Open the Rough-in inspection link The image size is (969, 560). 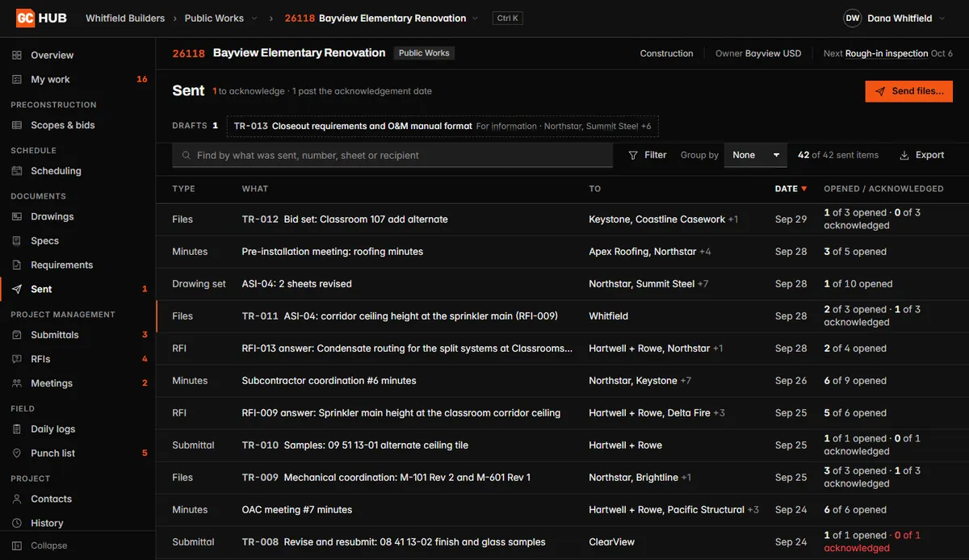point(887,53)
